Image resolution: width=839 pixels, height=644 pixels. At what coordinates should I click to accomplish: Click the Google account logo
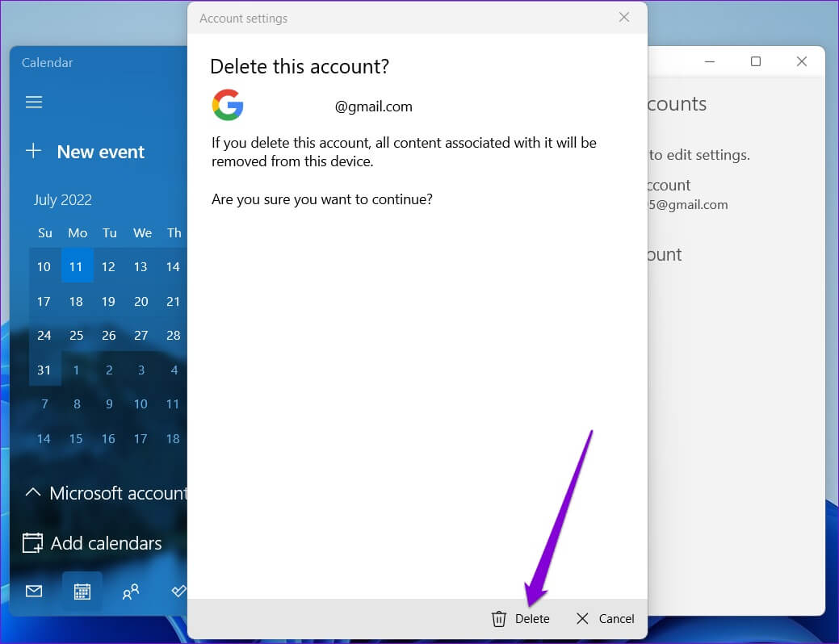pyautogui.click(x=228, y=105)
